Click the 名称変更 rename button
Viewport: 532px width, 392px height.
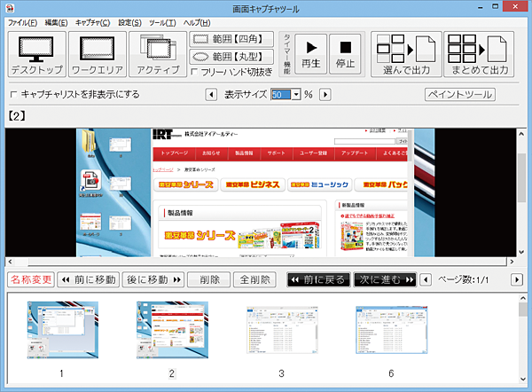click(29, 279)
